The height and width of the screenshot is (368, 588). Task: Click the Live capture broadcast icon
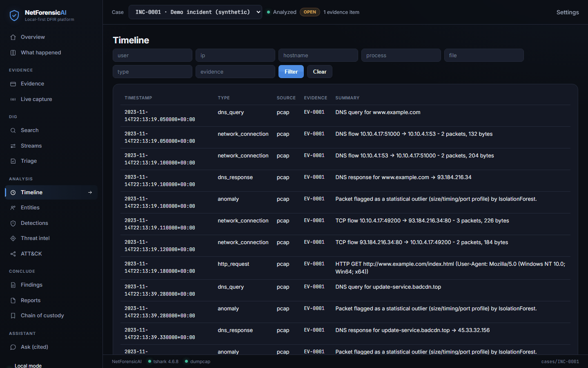pyautogui.click(x=13, y=99)
